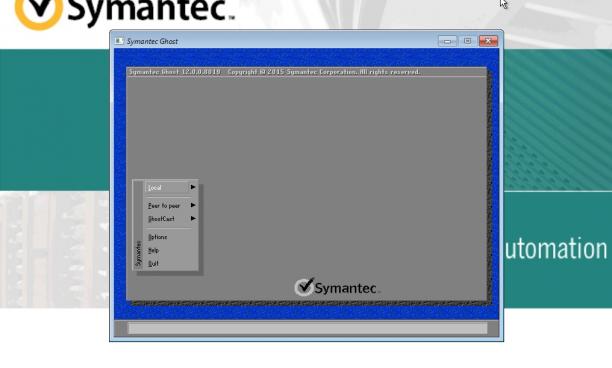Minimize the Symantec Ghost window
Screen dimensions: 612x368
coord(447,41)
